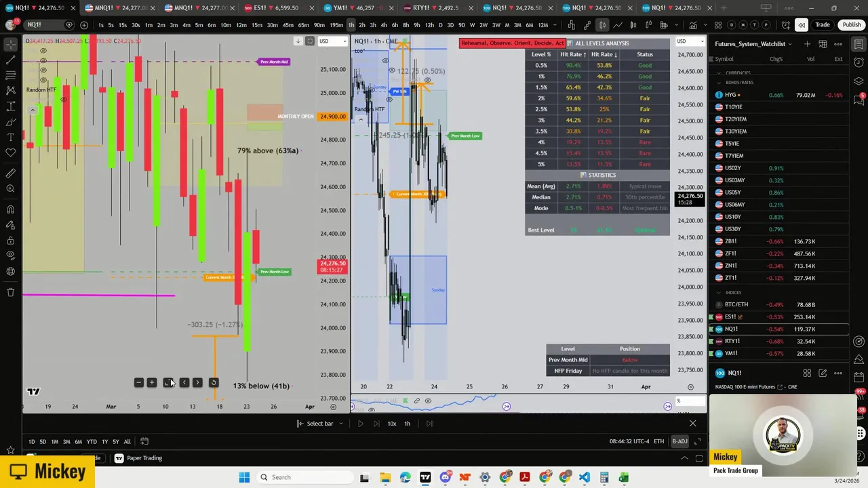Choose the 4h timeframe
Screen dimensions: 868x488
(384, 25)
